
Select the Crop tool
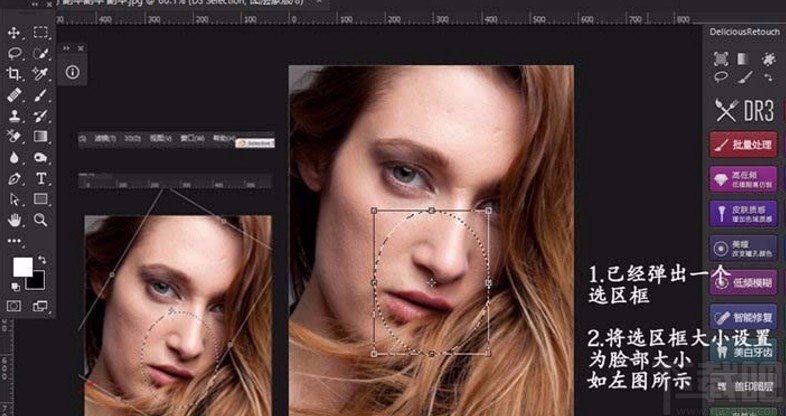point(14,74)
